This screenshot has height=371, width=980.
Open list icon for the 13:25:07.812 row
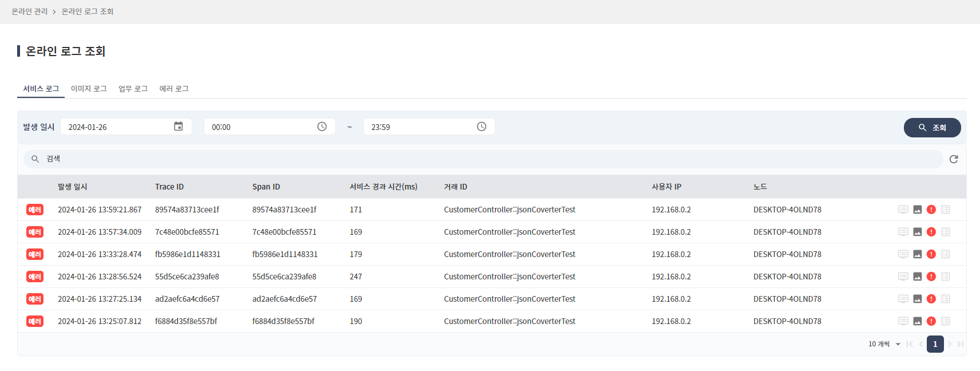click(x=946, y=321)
